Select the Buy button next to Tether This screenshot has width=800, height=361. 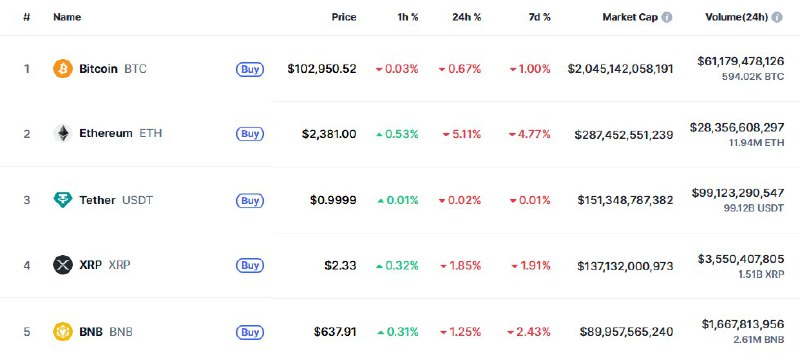pyautogui.click(x=250, y=200)
